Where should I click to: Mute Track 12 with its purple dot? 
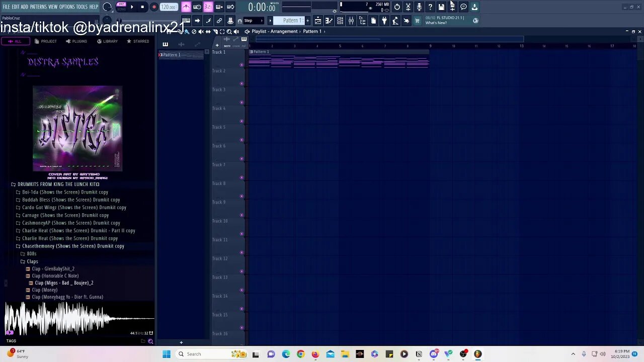pyautogui.click(x=242, y=271)
